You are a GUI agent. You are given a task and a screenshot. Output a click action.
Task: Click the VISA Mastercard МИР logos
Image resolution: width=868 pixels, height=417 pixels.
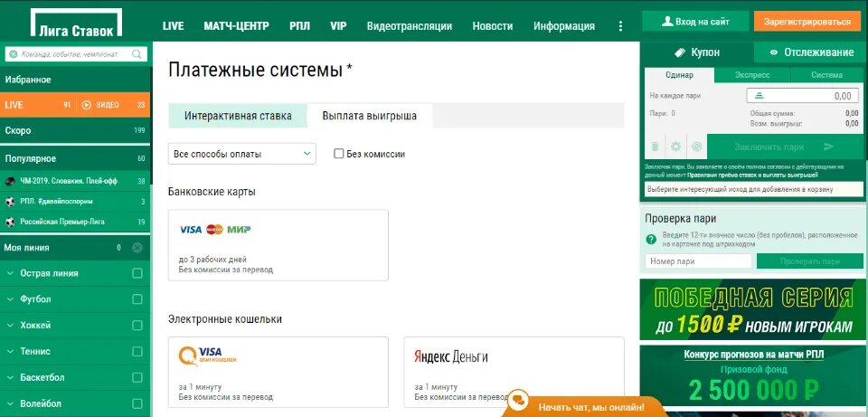[215, 229]
